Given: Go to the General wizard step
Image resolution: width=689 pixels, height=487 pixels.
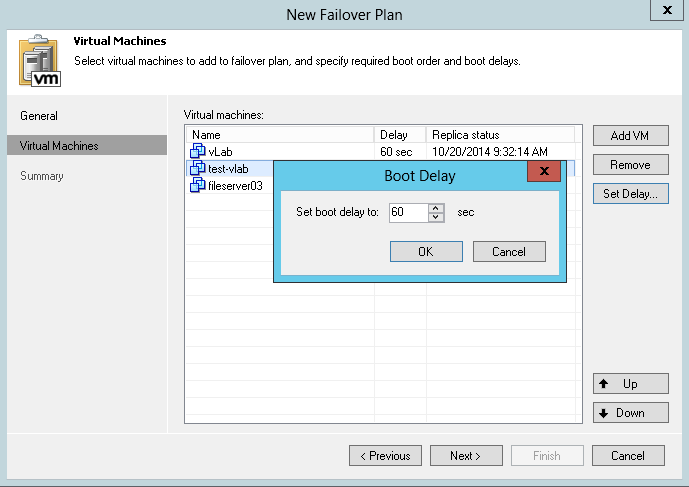Looking at the screenshot, I should pos(39,116).
